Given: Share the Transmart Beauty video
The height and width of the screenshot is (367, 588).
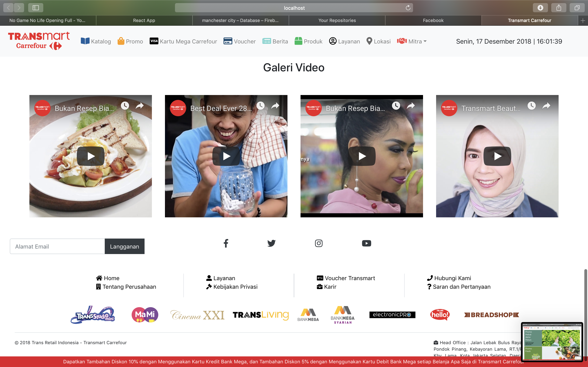Looking at the screenshot, I should [x=546, y=106].
